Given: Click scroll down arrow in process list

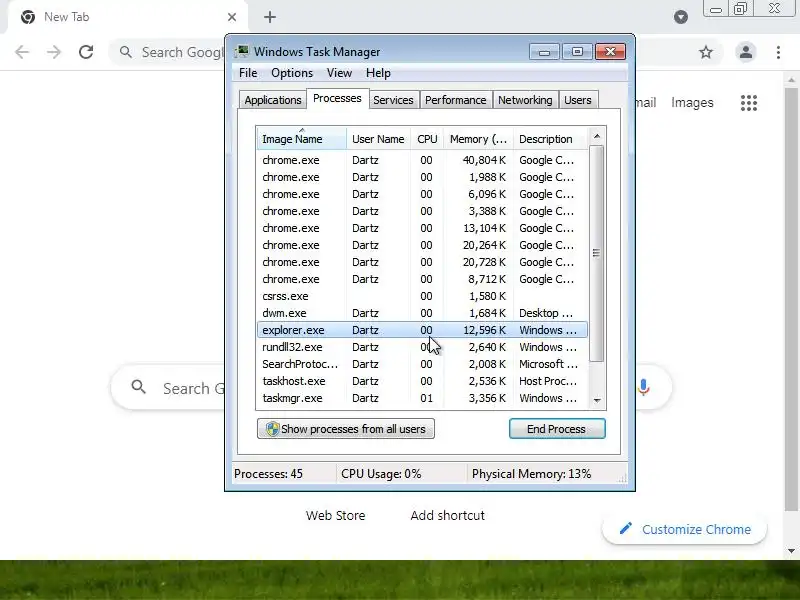Looking at the screenshot, I should 597,401.
